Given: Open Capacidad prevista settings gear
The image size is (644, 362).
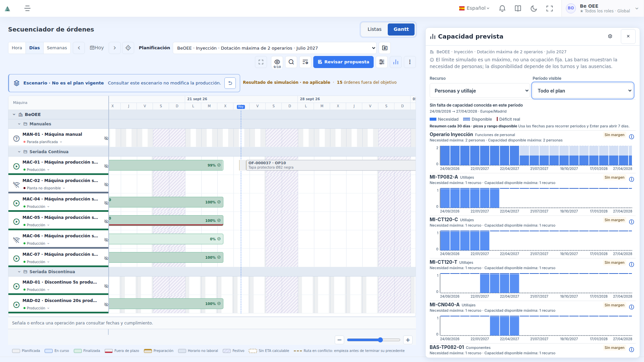Looking at the screenshot, I should pos(610,36).
